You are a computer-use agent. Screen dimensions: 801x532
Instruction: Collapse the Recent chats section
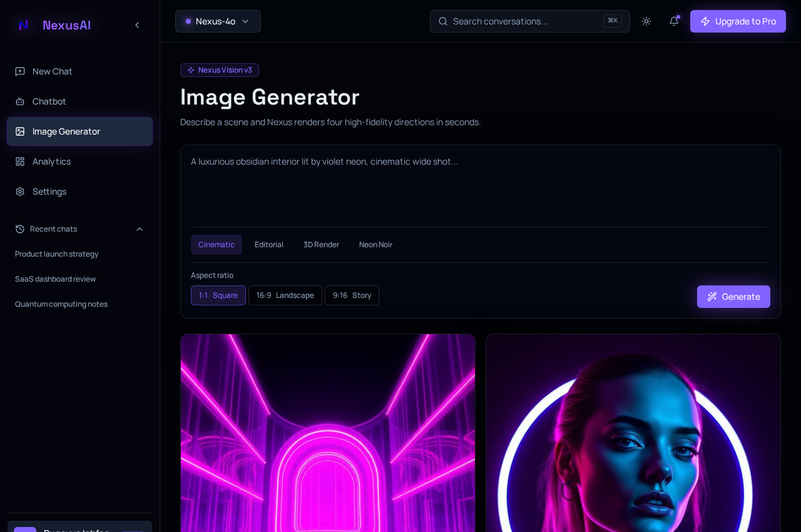(x=140, y=229)
